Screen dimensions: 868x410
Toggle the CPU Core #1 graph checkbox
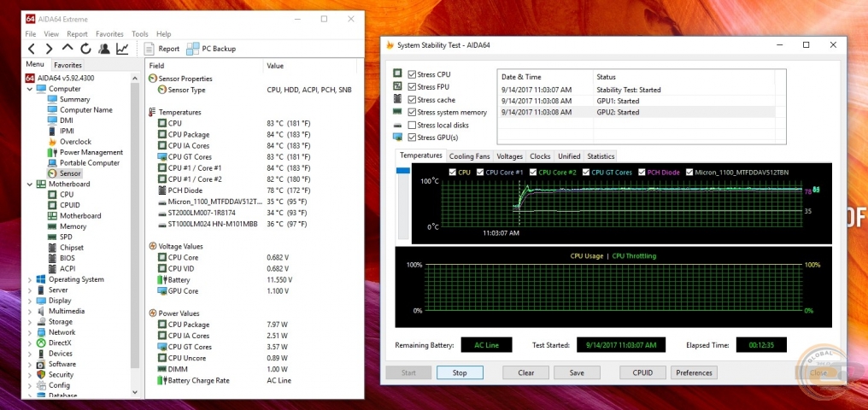coord(480,172)
